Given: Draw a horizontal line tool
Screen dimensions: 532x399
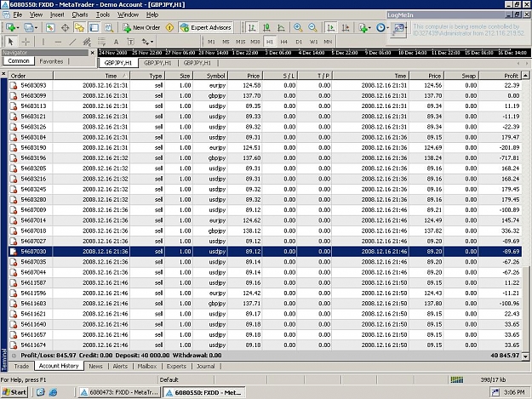Looking at the screenshot, I should [58, 42].
